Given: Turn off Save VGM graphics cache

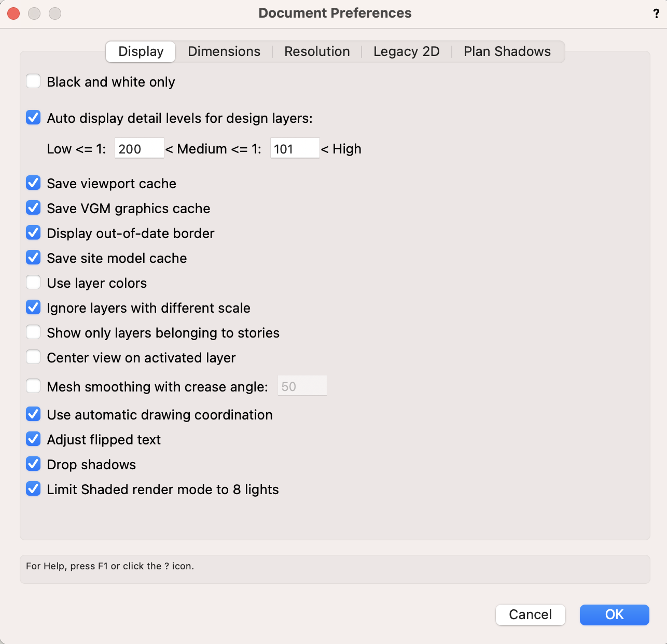Looking at the screenshot, I should pos(34,208).
